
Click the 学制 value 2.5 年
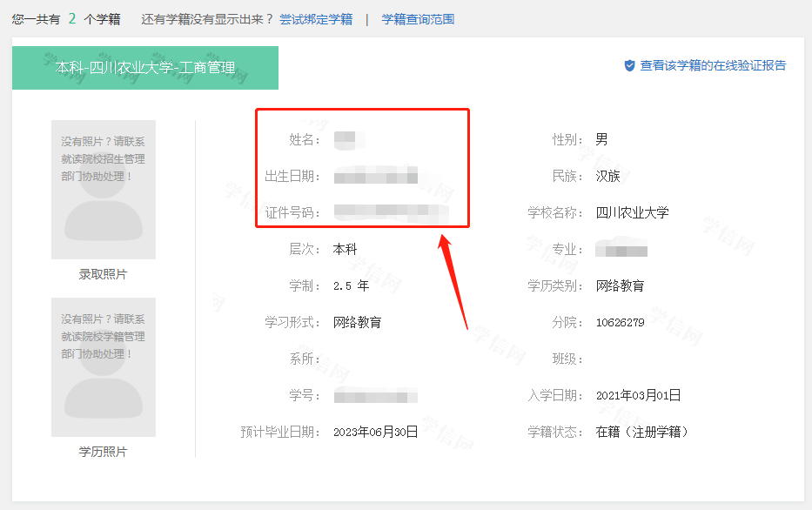(351, 286)
